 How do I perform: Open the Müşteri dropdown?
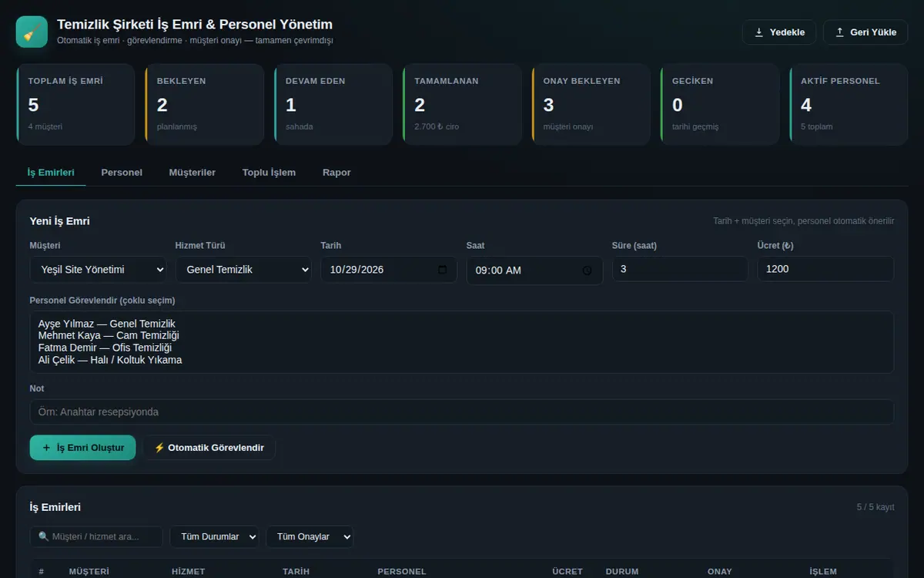[x=98, y=270]
